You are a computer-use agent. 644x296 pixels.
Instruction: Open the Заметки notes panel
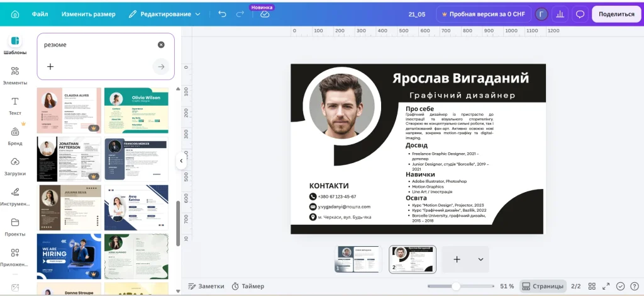click(206, 286)
